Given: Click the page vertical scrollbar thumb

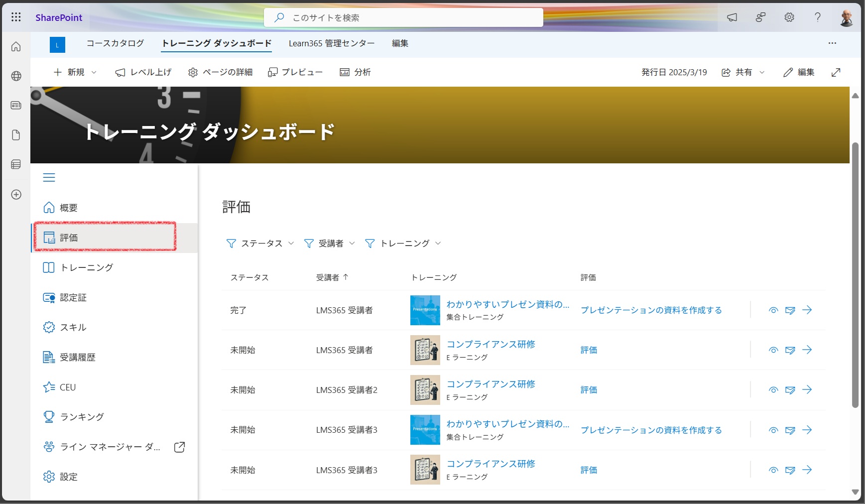Looking at the screenshot, I should coord(855,275).
